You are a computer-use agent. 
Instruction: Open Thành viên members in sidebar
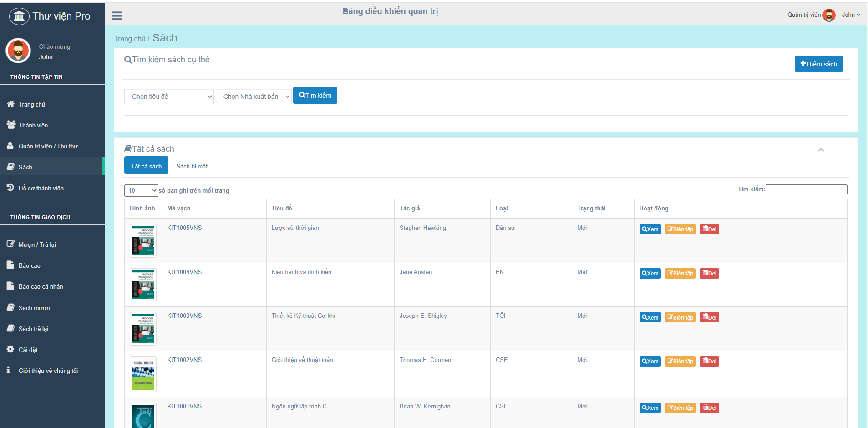[x=33, y=125]
